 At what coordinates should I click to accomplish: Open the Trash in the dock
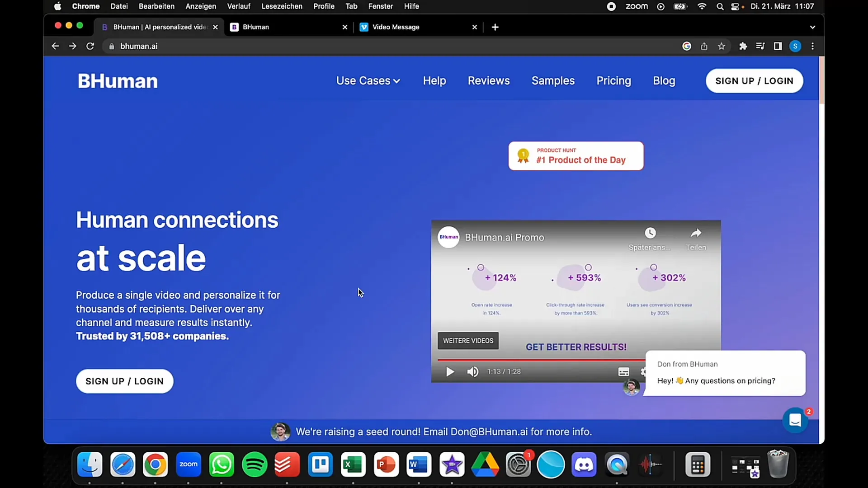(x=778, y=464)
